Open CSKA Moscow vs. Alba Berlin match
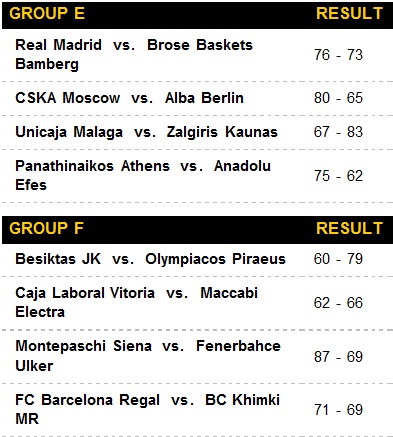The width and height of the screenshot is (393, 437). [x=129, y=98]
